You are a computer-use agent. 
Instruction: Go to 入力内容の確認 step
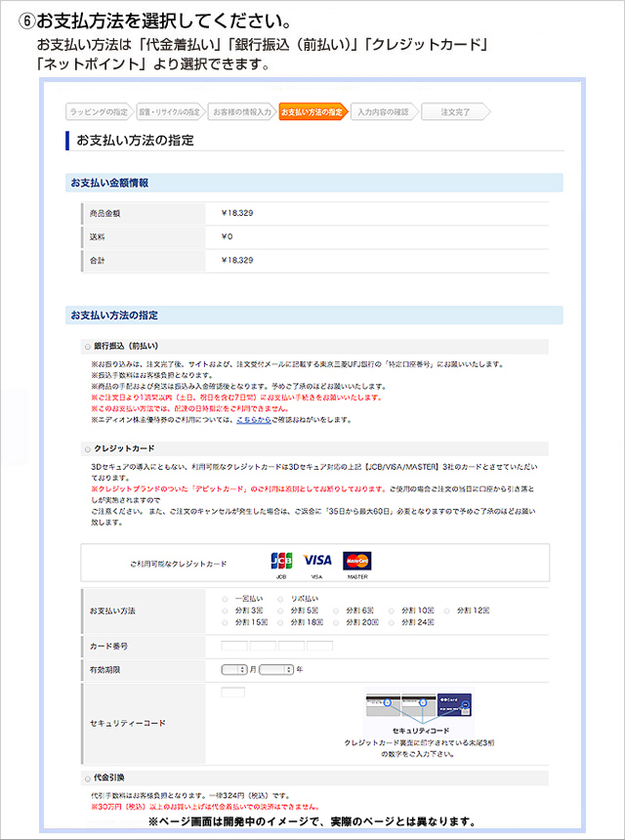click(x=384, y=112)
